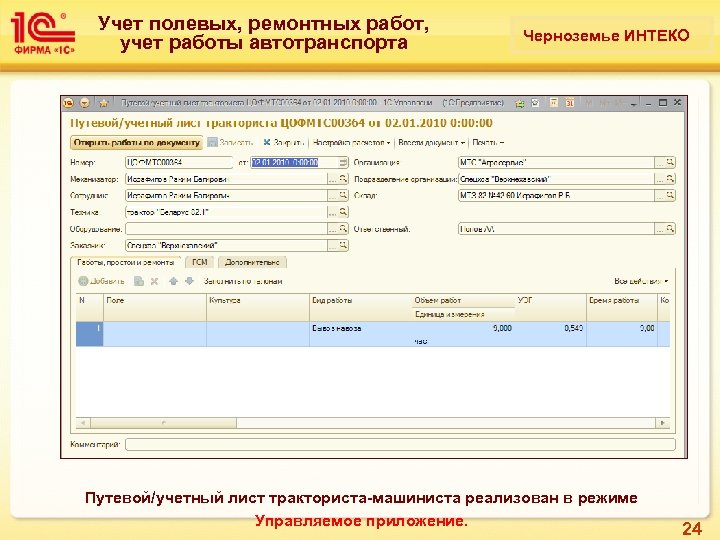The image size is (720, 540).
Task: Open the date picker calendar button
Action: (343, 163)
